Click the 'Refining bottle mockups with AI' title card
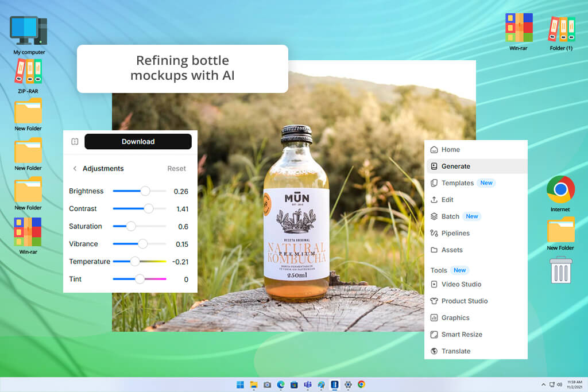 tap(183, 68)
